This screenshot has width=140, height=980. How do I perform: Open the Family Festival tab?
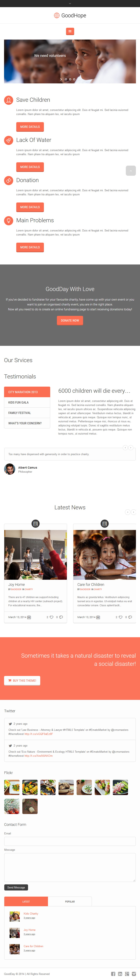pos(27,413)
